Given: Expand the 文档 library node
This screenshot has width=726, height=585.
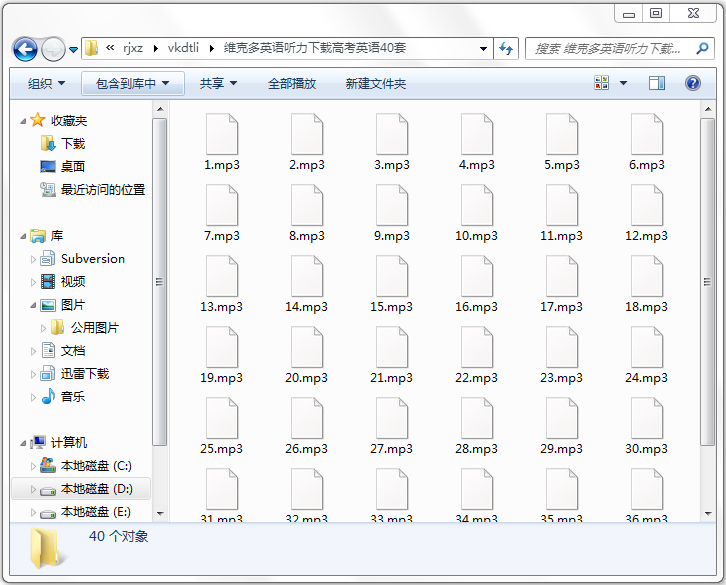Looking at the screenshot, I should 33,351.
